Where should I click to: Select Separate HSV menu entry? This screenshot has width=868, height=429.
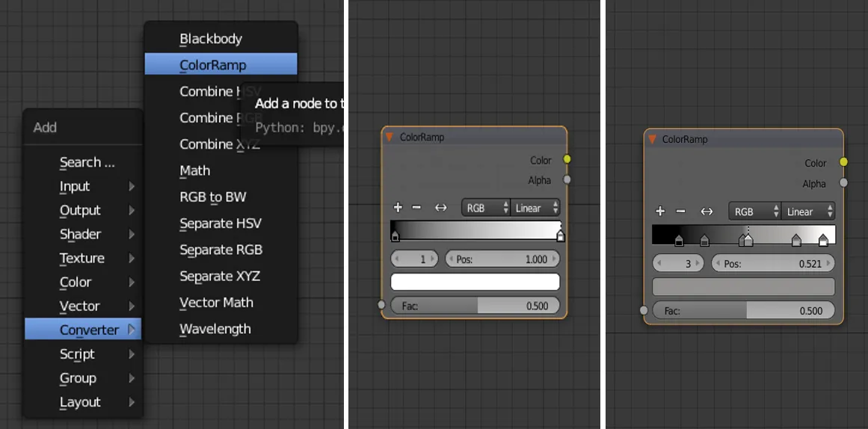click(221, 223)
